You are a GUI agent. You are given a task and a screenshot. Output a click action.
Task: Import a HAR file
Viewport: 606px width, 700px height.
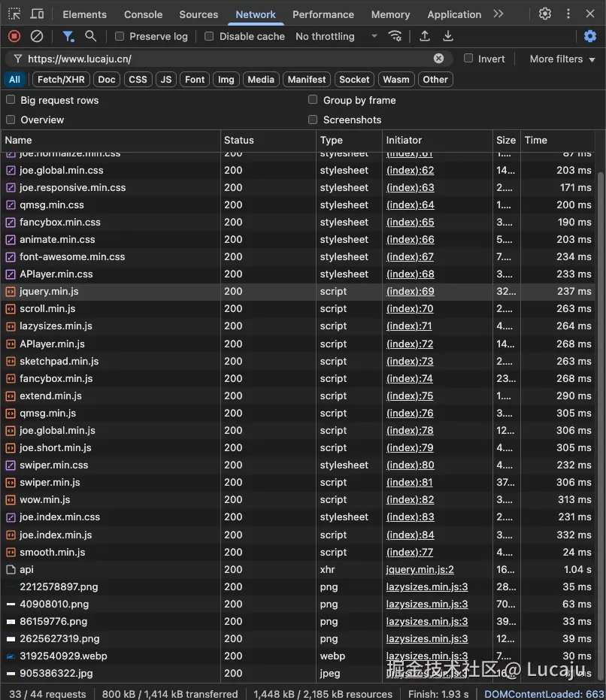(x=423, y=36)
